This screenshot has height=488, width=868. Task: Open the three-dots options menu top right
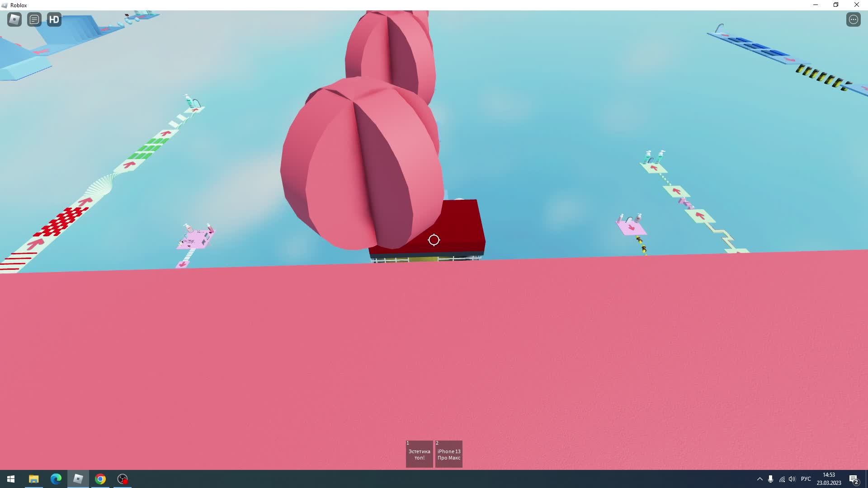pyautogui.click(x=853, y=19)
